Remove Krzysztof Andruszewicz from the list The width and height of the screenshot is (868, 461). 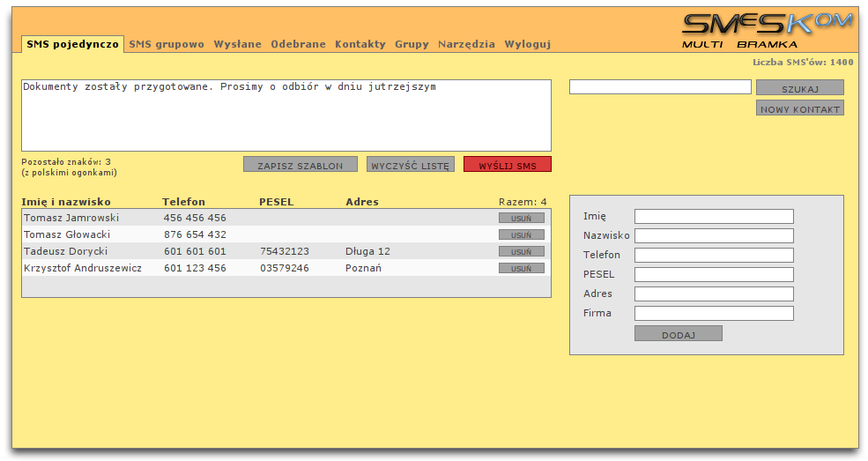(x=521, y=268)
